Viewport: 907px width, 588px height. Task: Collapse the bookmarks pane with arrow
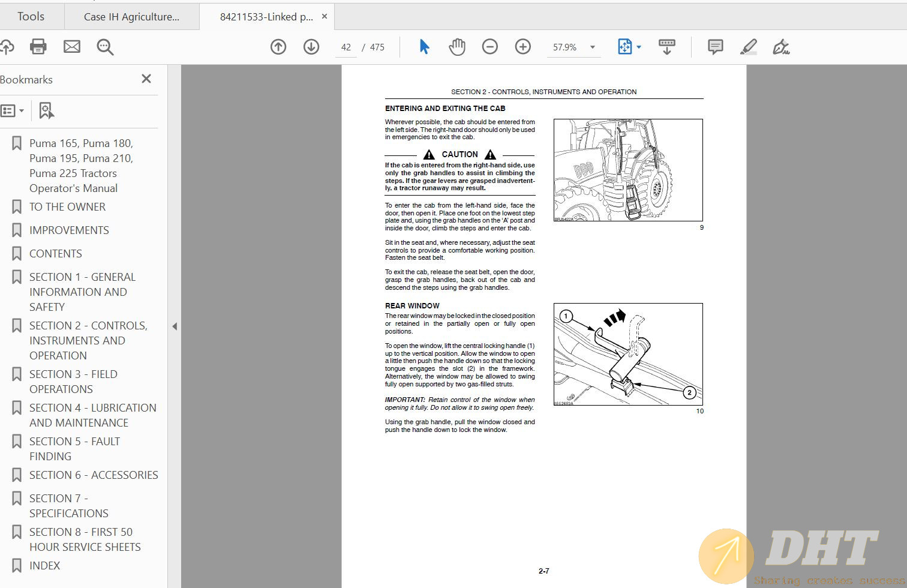(x=175, y=326)
